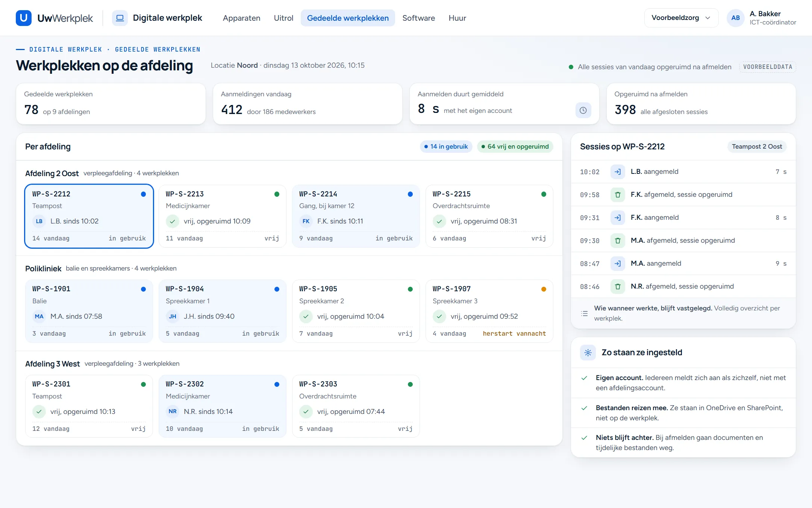
Task: Click the clock icon in Aanmelden duurt gemiddeld card
Action: point(583,110)
